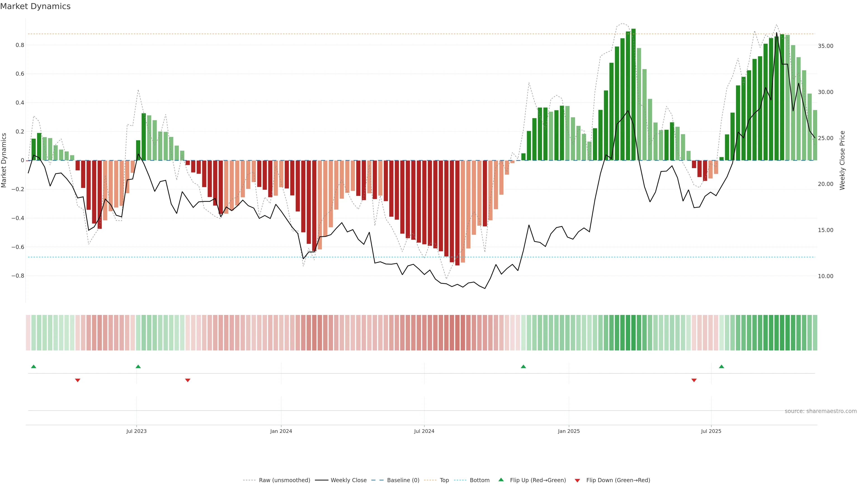The width and height of the screenshot is (868, 488).
Task: Click the red flip-down triangle after Jul 2023
Action: [x=188, y=380]
